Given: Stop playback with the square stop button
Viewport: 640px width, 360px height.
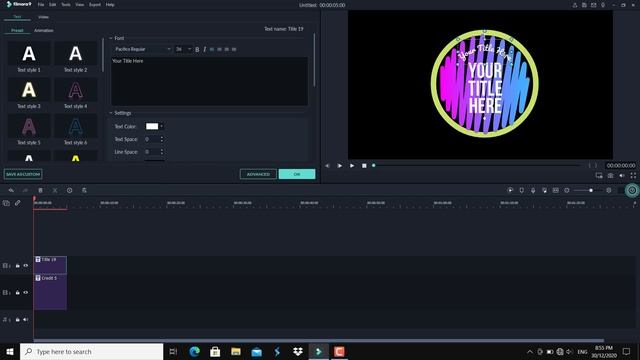Looking at the screenshot, I should [x=364, y=166].
